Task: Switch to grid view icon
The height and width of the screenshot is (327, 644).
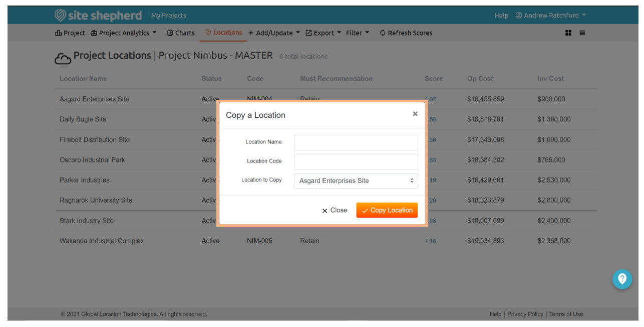Action: coord(568,33)
